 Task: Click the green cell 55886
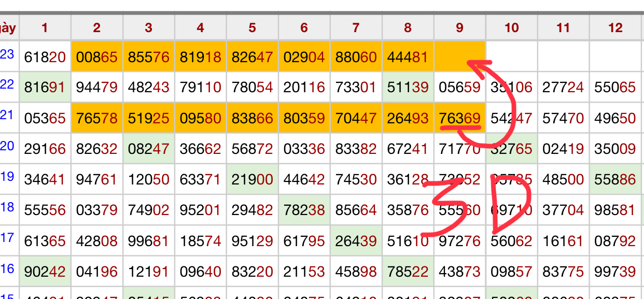pos(615,180)
